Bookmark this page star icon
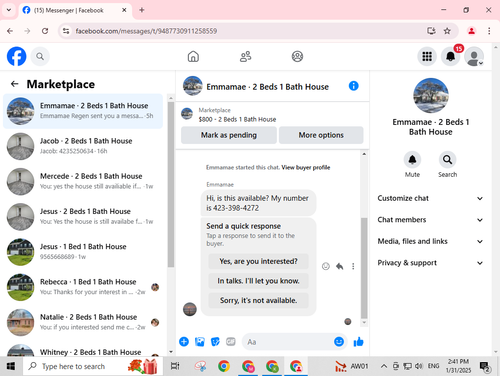500x376 pixels. pyautogui.click(x=447, y=31)
